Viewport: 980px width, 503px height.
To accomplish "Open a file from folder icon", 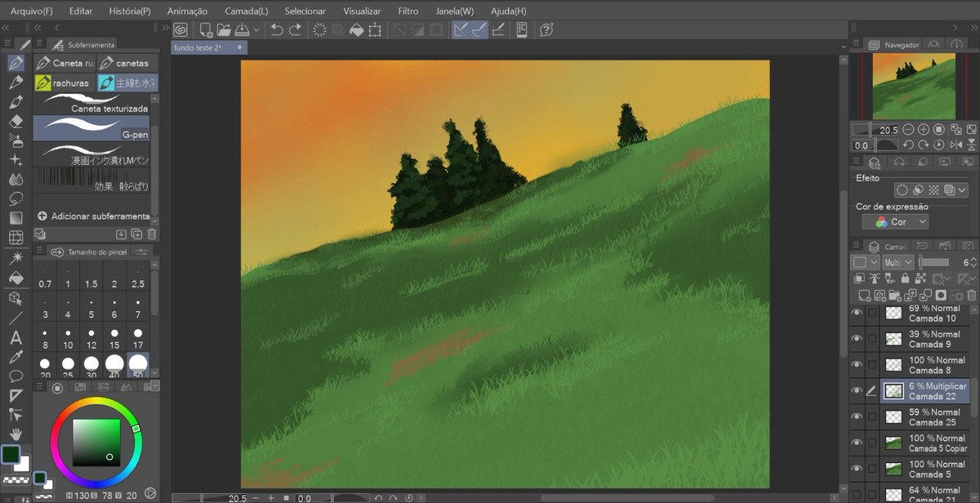I will [225, 30].
